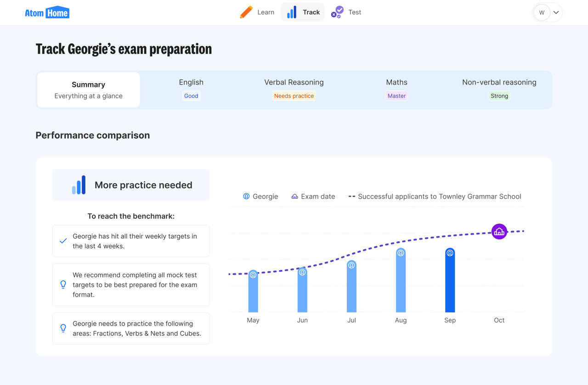588x385 pixels.
Task: Click the Georgie marker on the May bar
Action: coord(253,275)
